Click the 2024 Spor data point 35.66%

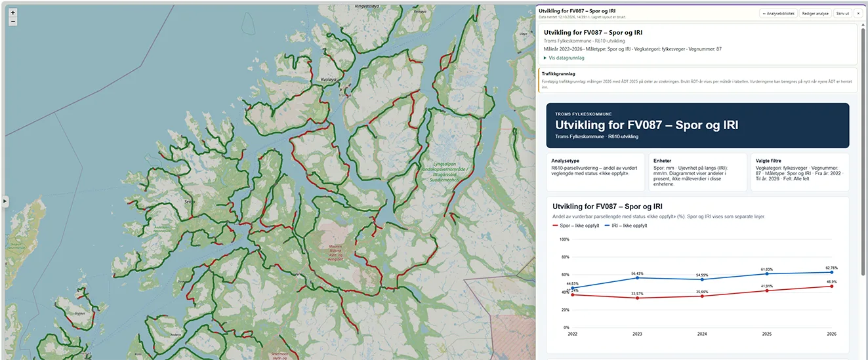[x=702, y=296]
